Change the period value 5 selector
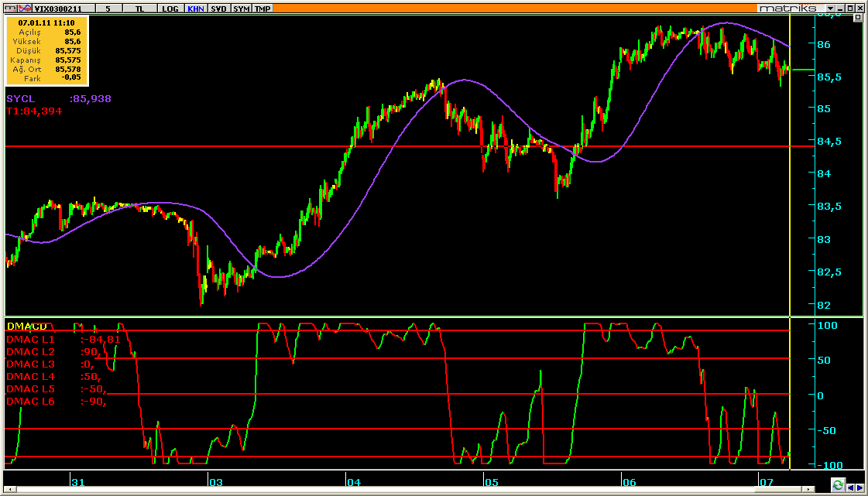The image size is (868, 496). 108,8
